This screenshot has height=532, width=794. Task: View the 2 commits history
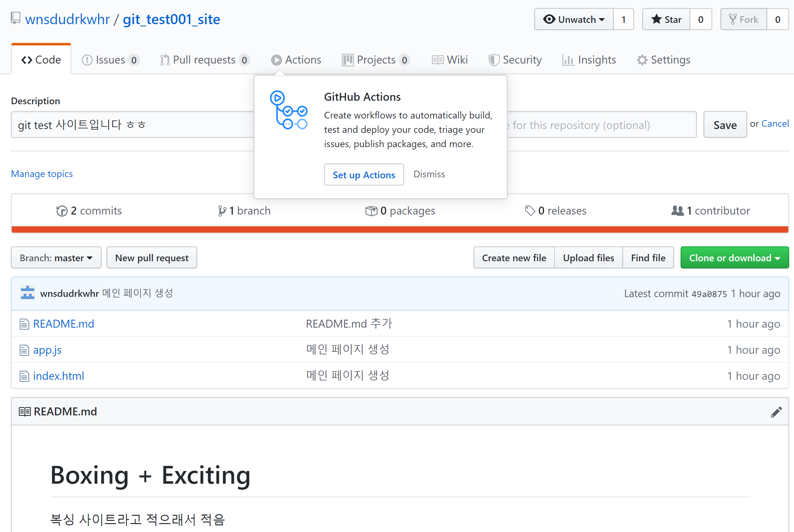pyautogui.click(x=89, y=211)
